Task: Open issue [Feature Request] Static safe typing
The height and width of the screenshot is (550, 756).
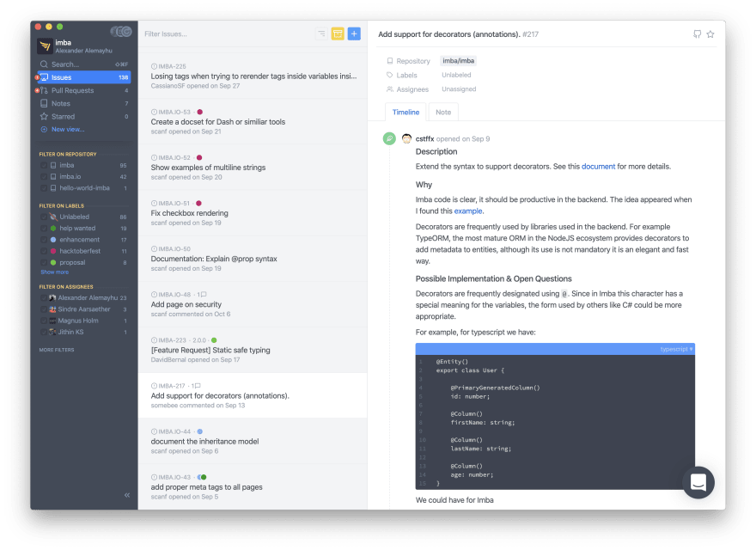Action: tap(253, 350)
